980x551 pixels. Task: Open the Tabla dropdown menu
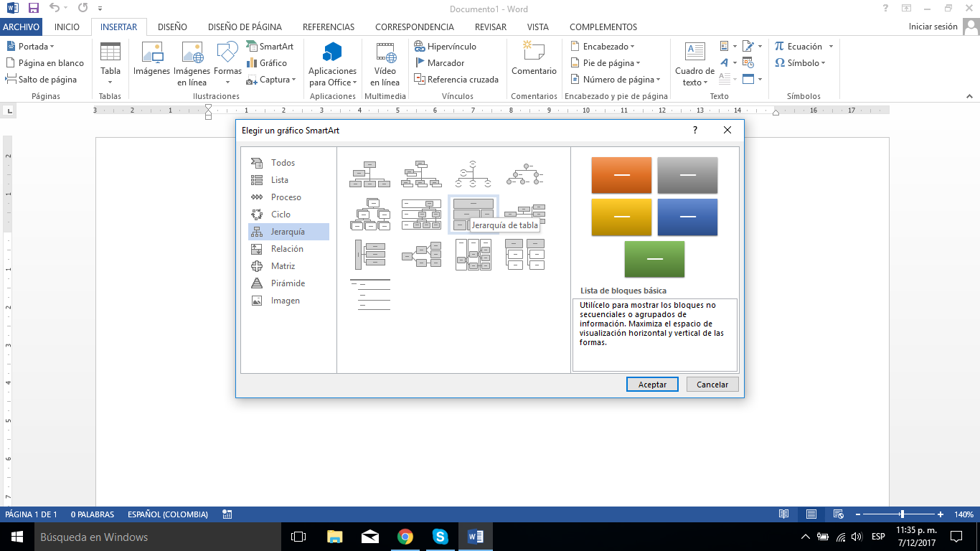click(110, 63)
